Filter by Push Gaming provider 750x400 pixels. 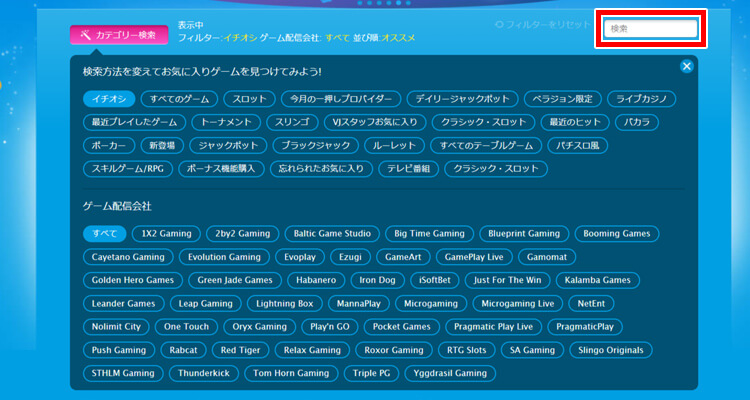119,350
